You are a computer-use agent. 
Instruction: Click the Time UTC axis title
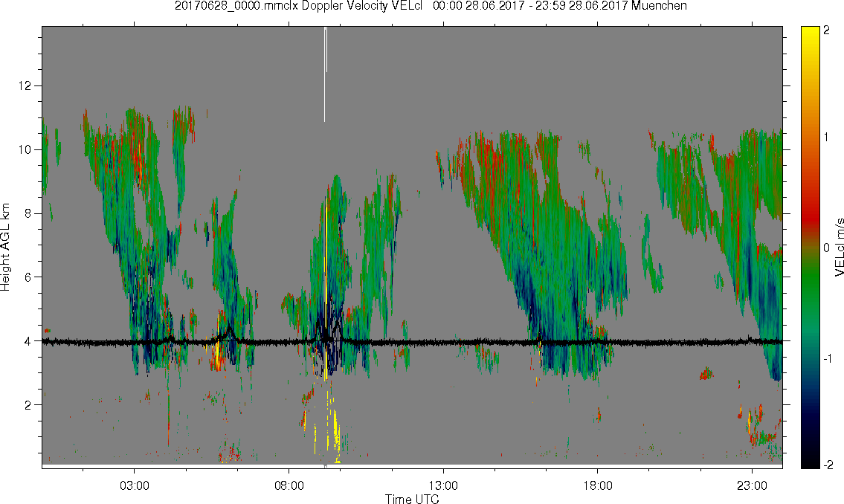click(412, 499)
